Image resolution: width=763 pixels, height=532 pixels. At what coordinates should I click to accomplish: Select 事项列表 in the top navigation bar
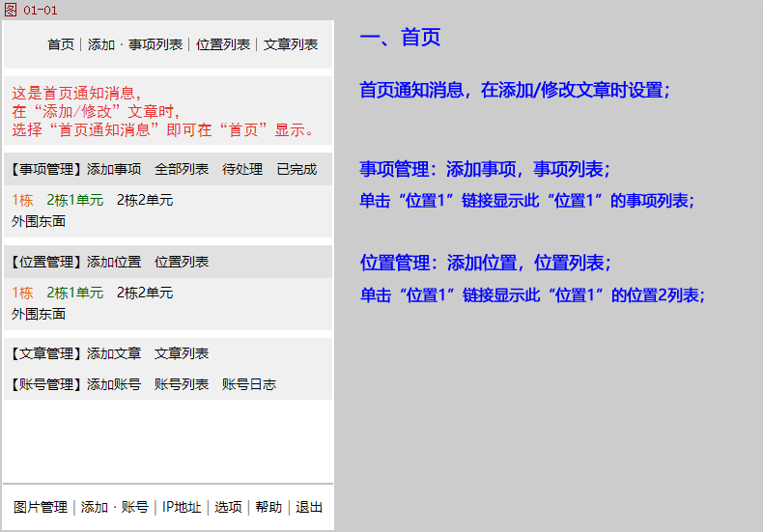pyautogui.click(x=155, y=44)
